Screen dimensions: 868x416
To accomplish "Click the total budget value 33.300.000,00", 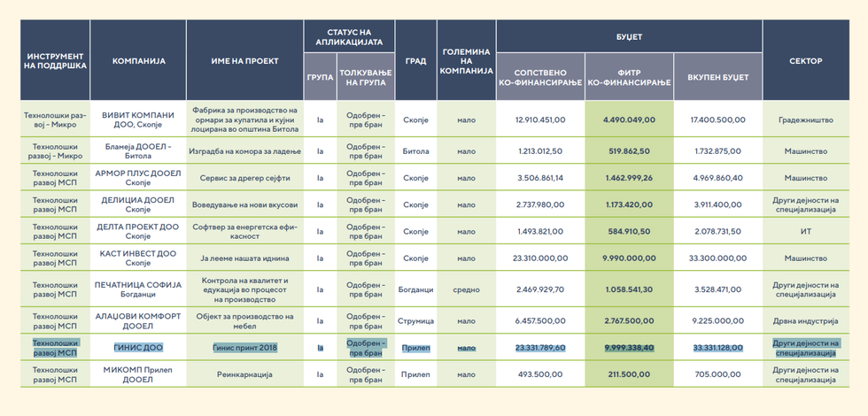I will pos(717,258).
